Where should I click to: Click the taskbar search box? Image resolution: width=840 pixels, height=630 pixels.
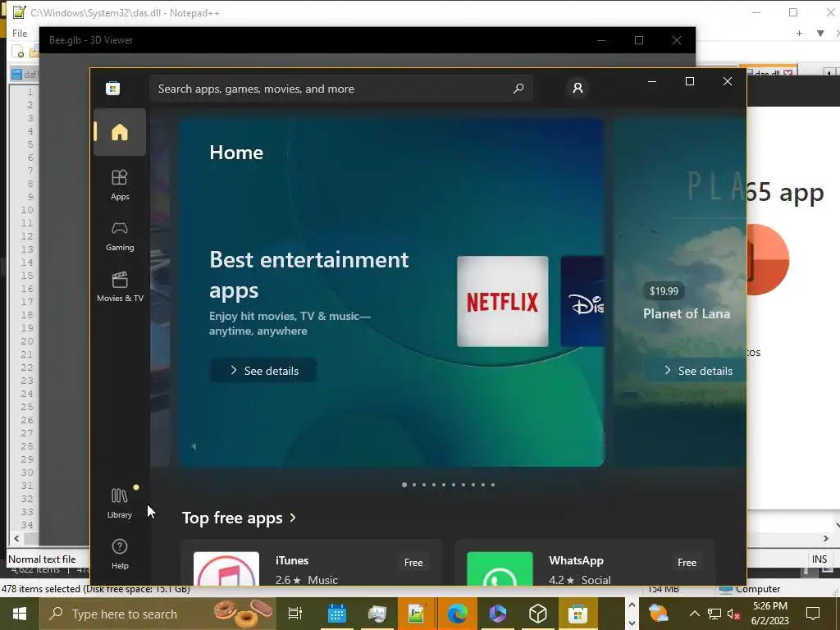click(x=157, y=614)
